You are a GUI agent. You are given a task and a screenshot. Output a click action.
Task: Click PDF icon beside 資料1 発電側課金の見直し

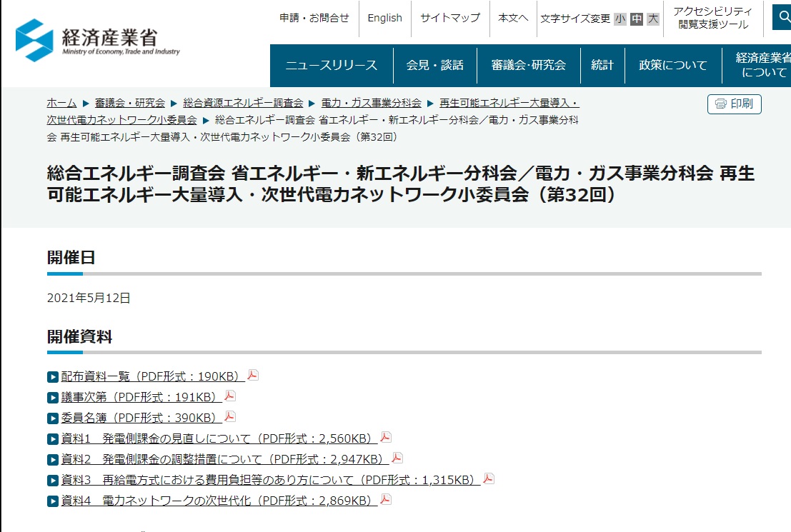(x=386, y=438)
